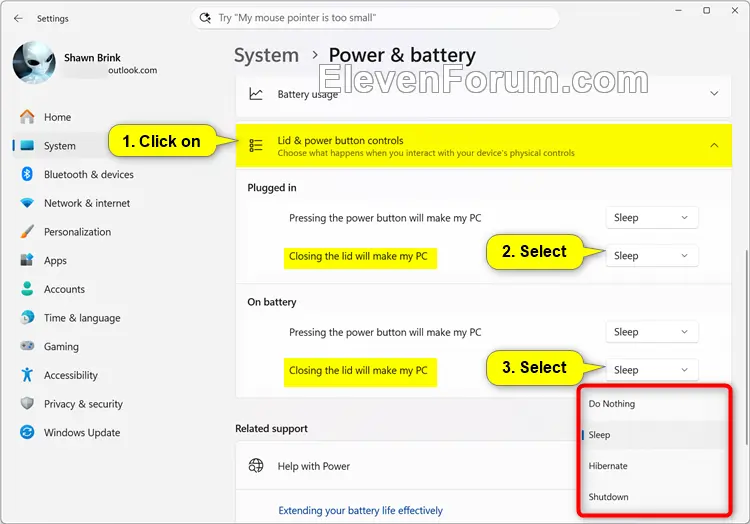Click the On battery heading text
The image size is (750, 524).
click(272, 302)
